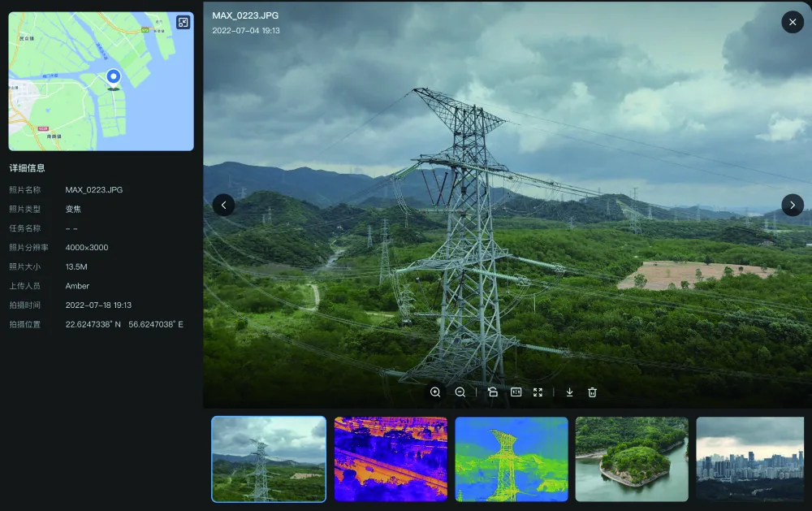Show photo at 1:1 original size
Image resolution: width=812 pixels, height=511 pixels.
pyautogui.click(x=516, y=392)
